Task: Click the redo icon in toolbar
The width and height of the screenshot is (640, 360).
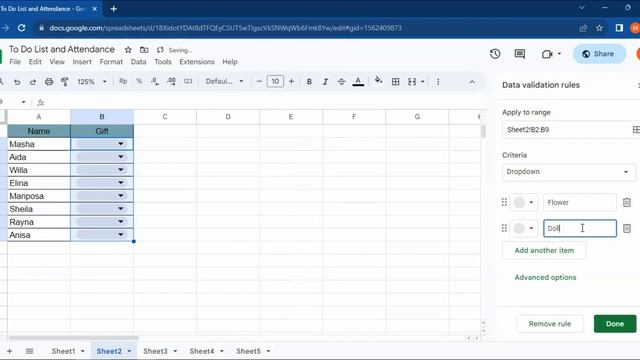Action: pyautogui.click(x=33, y=82)
